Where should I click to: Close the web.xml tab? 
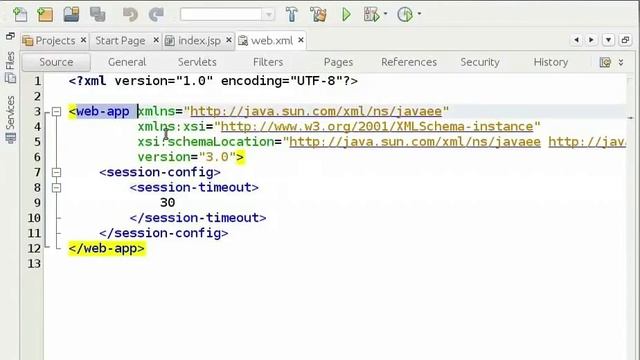click(x=301, y=40)
